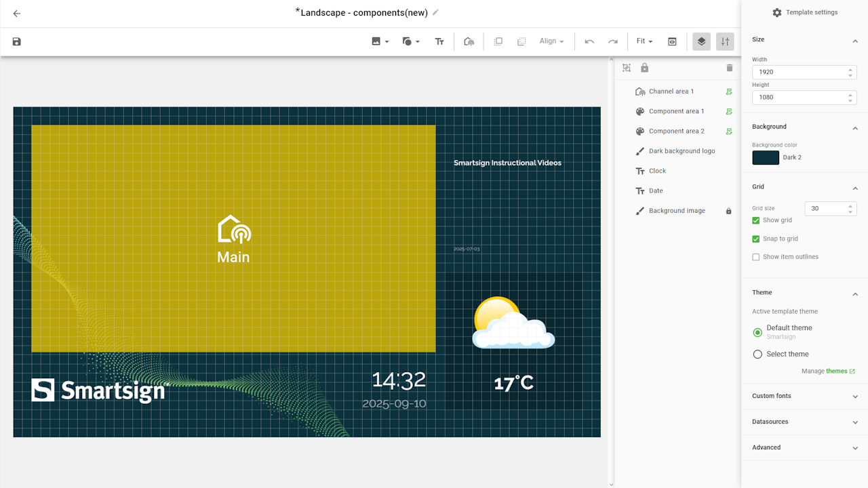The height and width of the screenshot is (488, 868).
Task: Enable Show item outlines checkbox
Action: tap(756, 257)
